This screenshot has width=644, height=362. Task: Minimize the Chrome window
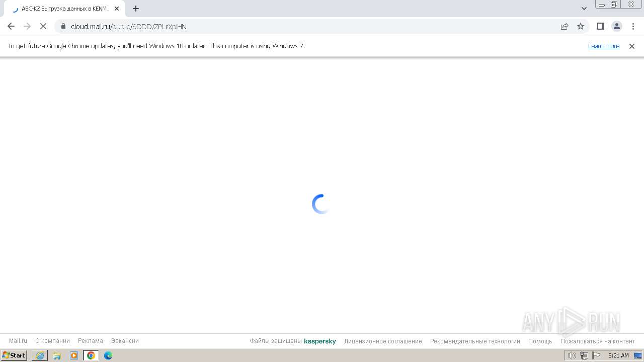pos(602,5)
